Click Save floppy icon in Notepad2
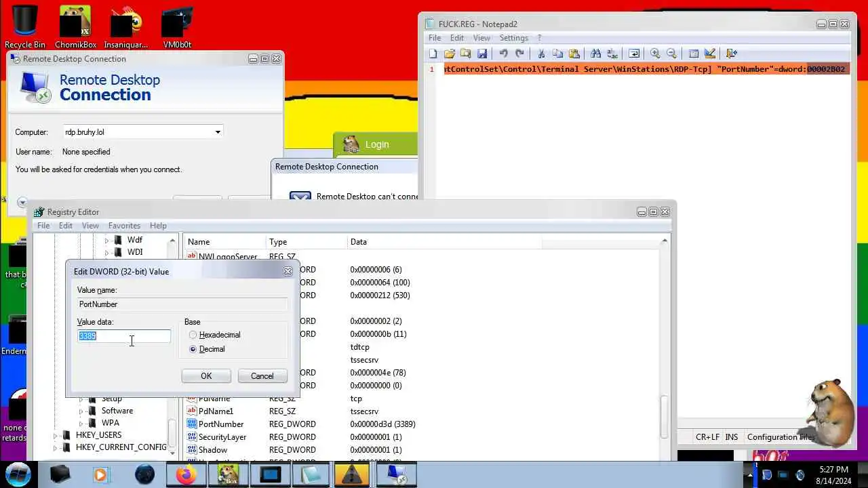This screenshot has width=868, height=488. click(x=482, y=54)
